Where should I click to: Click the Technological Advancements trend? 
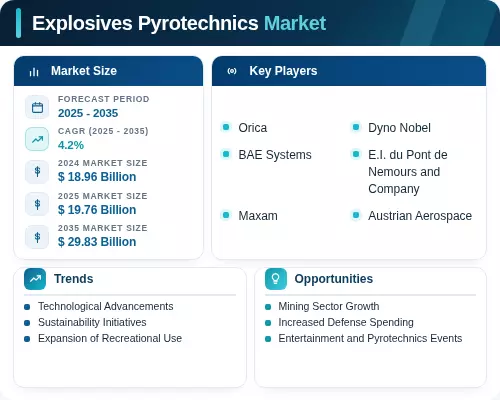click(106, 306)
